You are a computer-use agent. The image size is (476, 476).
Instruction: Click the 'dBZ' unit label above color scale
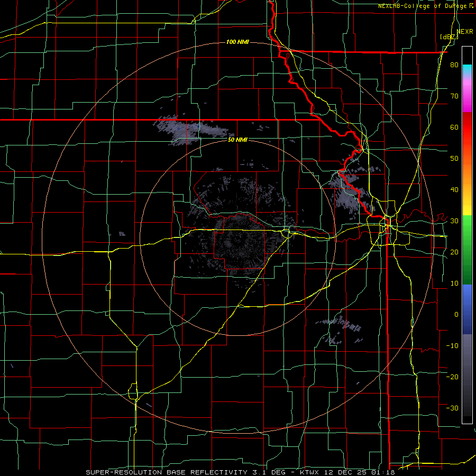point(449,37)
